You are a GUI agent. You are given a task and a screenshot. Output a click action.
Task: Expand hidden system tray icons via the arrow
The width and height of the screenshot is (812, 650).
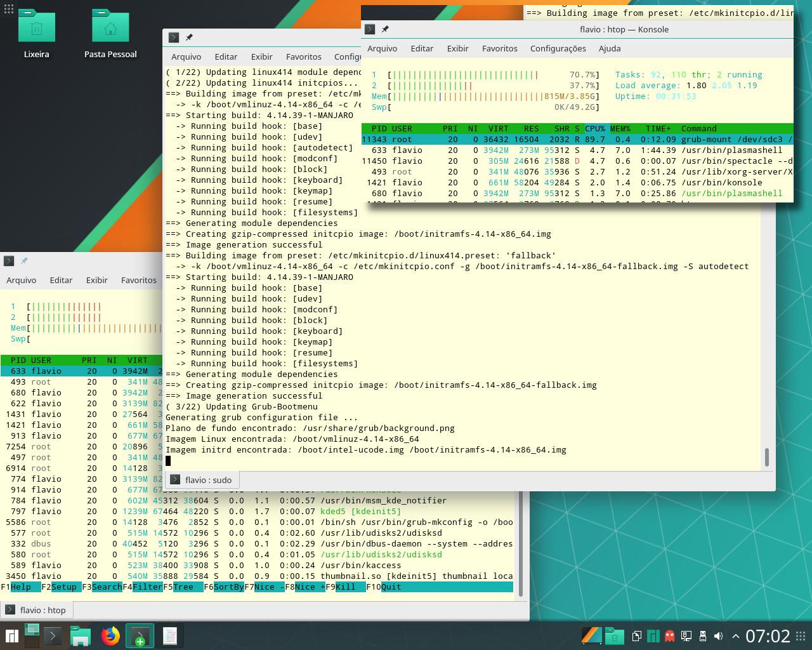click(x=735, y=635)
